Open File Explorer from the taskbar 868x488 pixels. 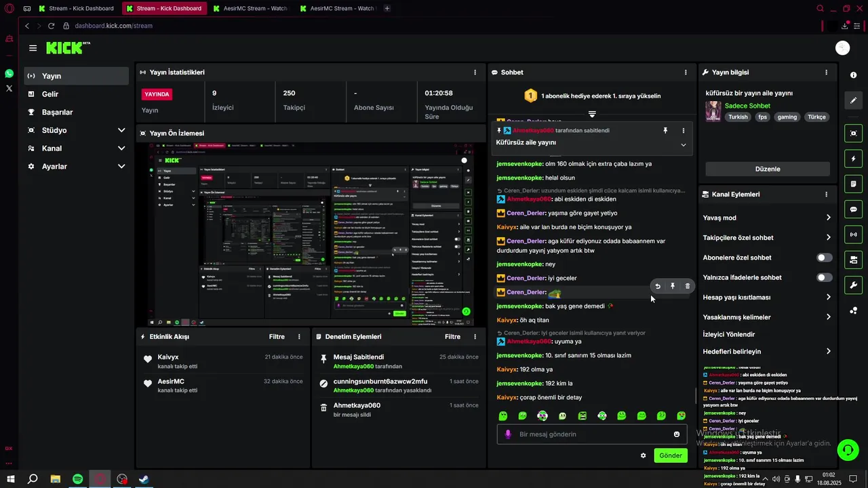click(x=56, y=479)
